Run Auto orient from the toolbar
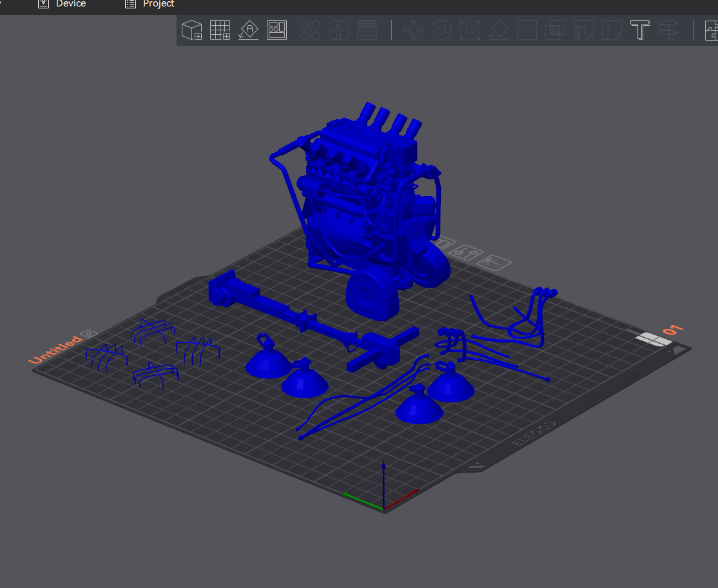The width and height of the screenshot is (718, 588). 249,30
